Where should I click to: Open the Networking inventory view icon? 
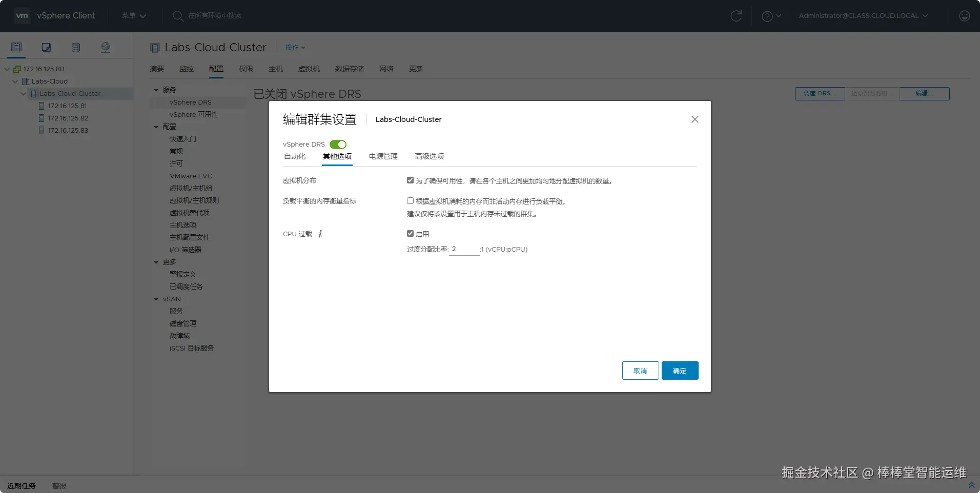pos(106,48)
